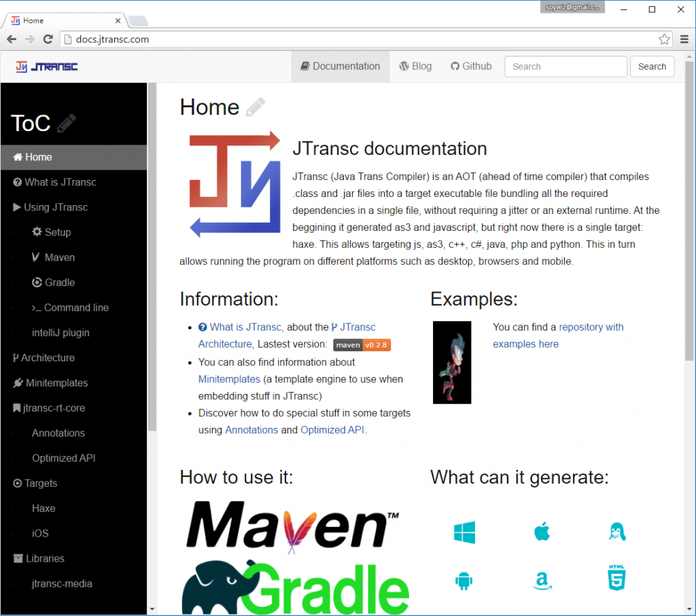Screen dimensions: 696x616
Task: Click the Search text field
Action: coord(565,67)
